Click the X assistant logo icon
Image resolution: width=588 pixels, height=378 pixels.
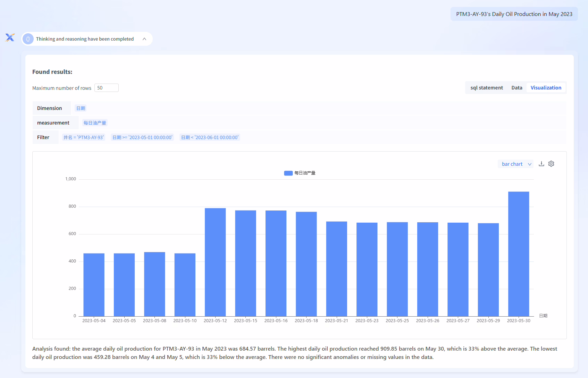[10, 38]
